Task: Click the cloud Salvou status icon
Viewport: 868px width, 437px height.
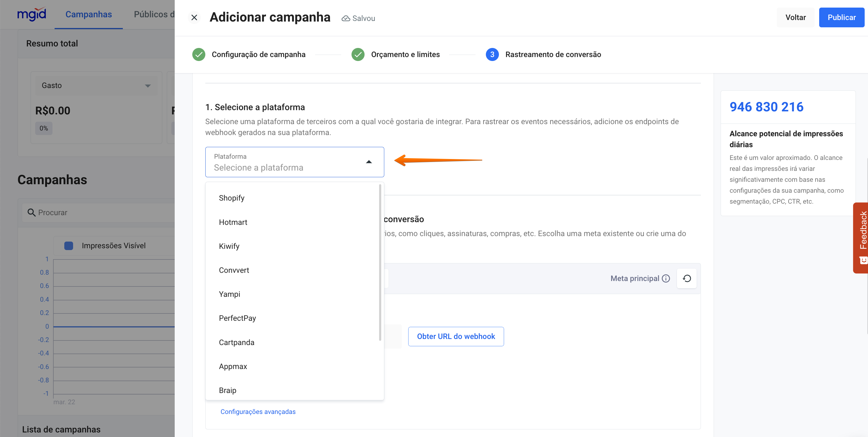Action: (x=345, y=18)
